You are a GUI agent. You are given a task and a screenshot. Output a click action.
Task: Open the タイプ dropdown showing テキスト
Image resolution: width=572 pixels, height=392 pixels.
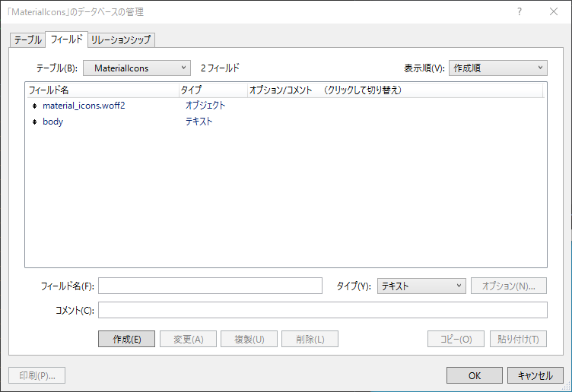point(421,286)
